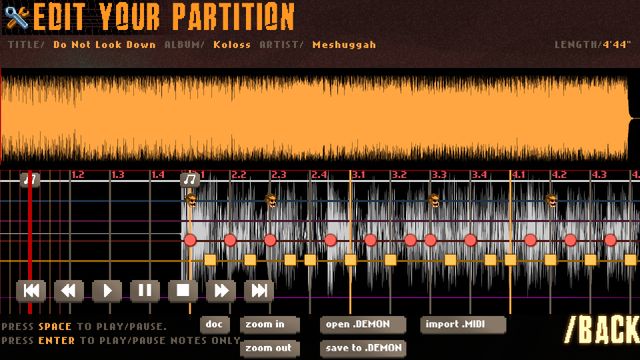640x360 pixels.
Task: Select the first red circle note at 2.1
Action: coord(190,240)
